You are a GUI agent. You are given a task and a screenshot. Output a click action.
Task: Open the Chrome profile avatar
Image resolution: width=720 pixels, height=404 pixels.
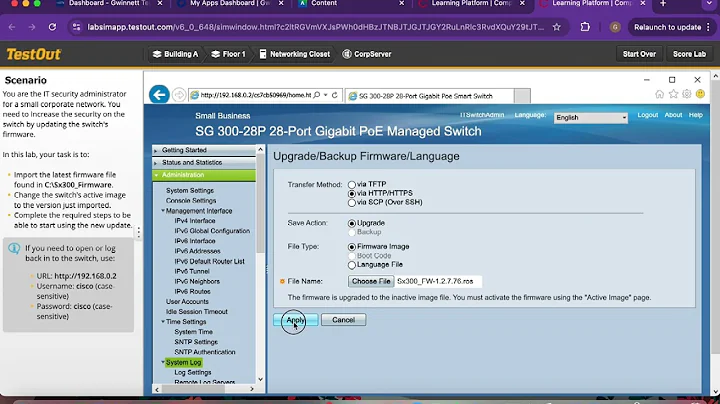click(615, 27)
